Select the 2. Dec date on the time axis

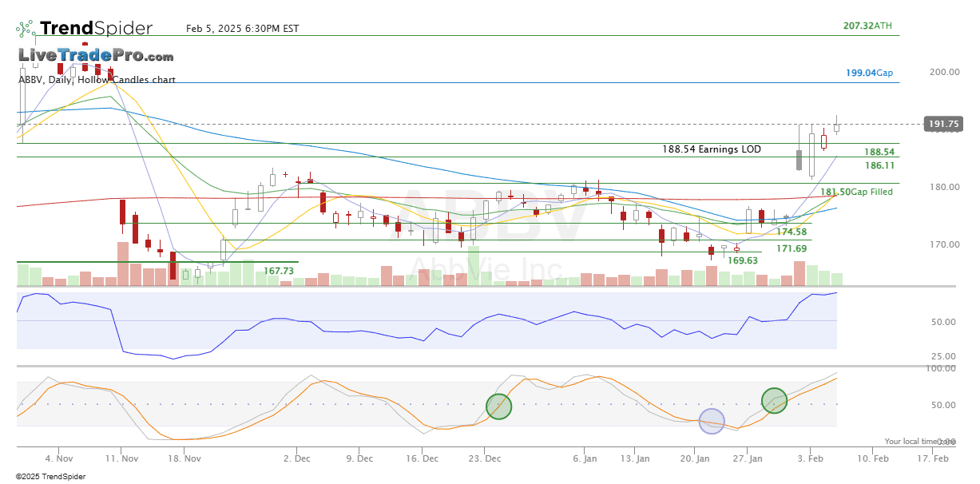click(x=297, y=459)
